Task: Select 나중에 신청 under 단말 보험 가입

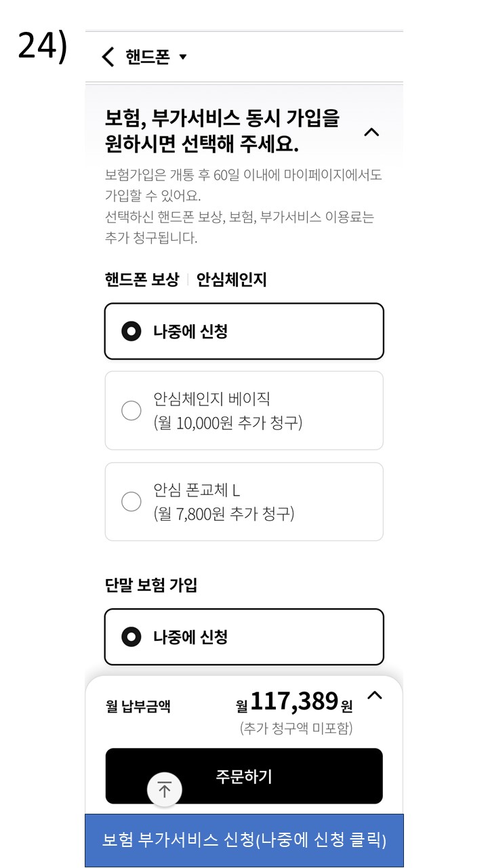Action: click(244, 637)
